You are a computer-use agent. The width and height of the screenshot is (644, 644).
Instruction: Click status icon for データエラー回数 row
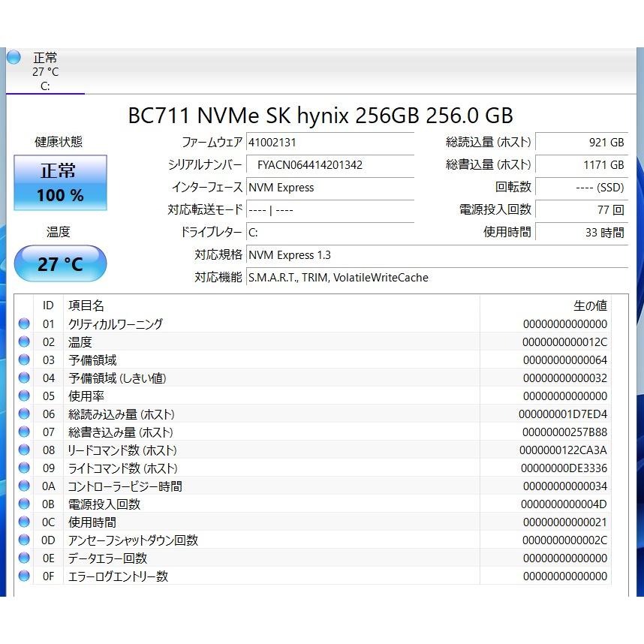click(24, 558)
